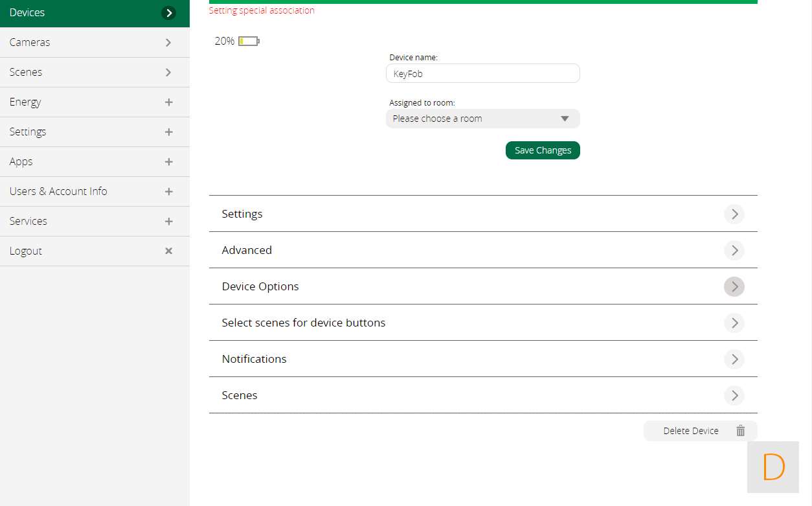The height and width of the screenshot is (506, 812).
Task: Expand the Settings section chevron
Action: coord(734,214)
